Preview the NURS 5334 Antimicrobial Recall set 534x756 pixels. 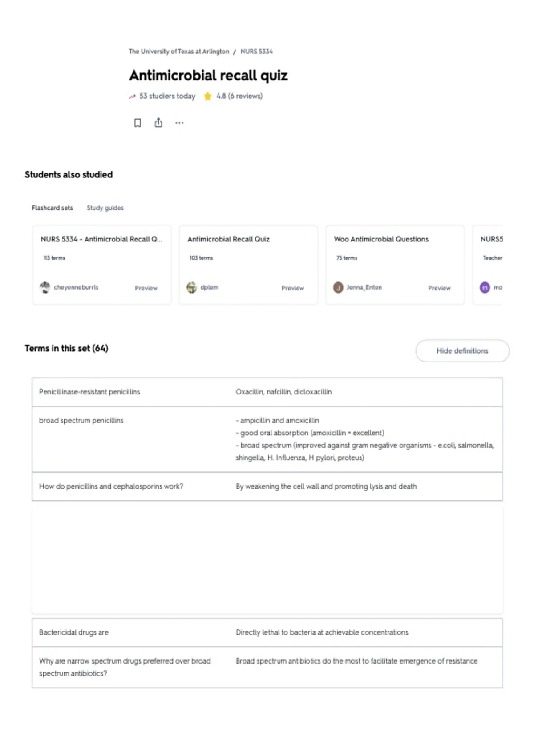click(x=146, y=288)
